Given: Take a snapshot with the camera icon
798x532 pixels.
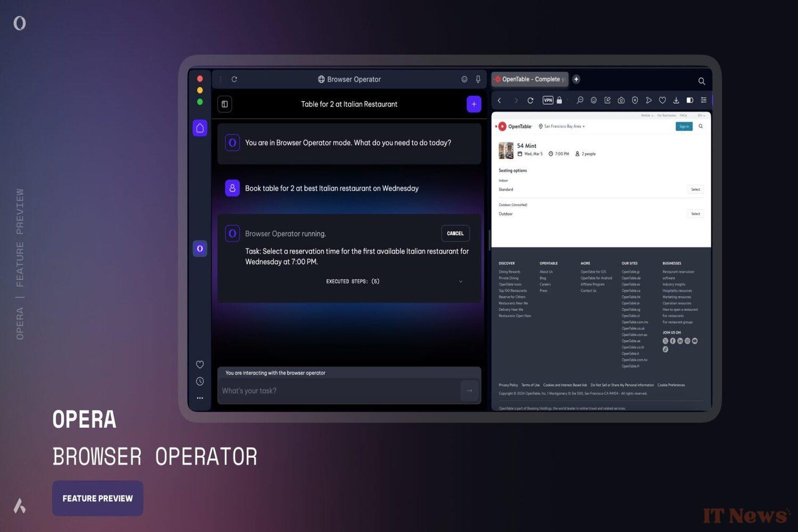Looking at the screenshot, I should pyautogui.click(x=621, y=100).
